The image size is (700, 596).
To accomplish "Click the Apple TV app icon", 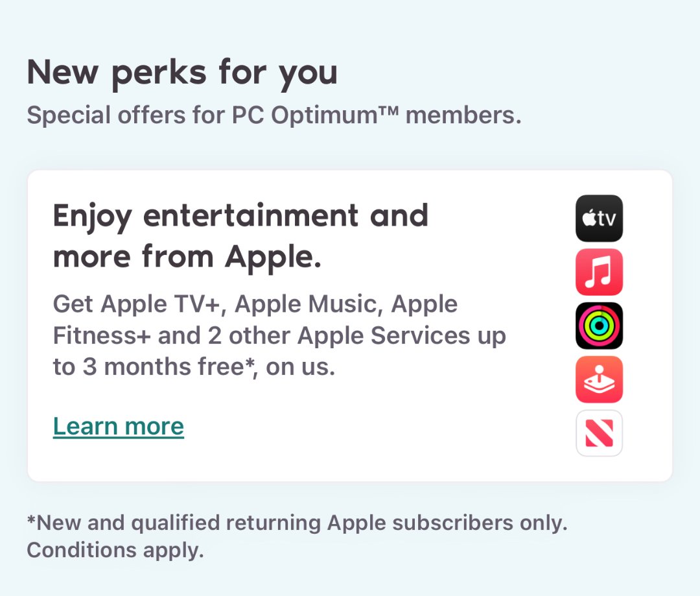I will click(599, 219).
